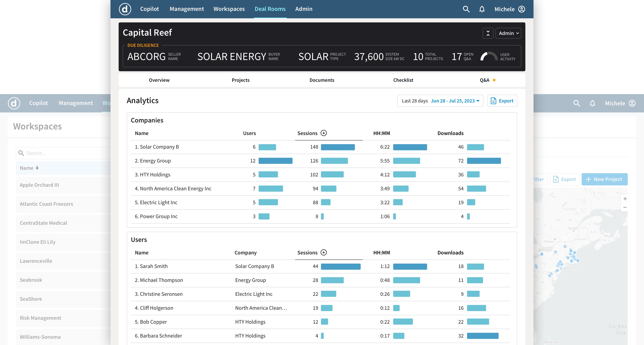This screenshot has width=644, height=345.
Task: Open the Last 28 days date range dropdown
Action: pyautogui.click(x=440, y=101)
